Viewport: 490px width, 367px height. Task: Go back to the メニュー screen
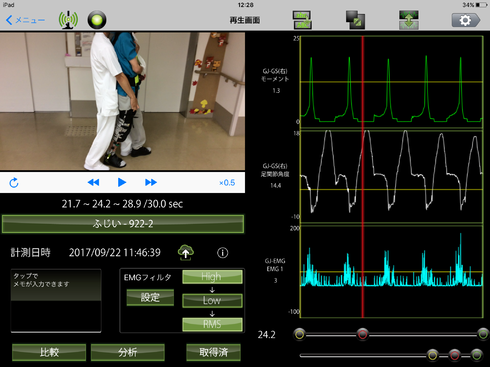click(x=25, y=20)
